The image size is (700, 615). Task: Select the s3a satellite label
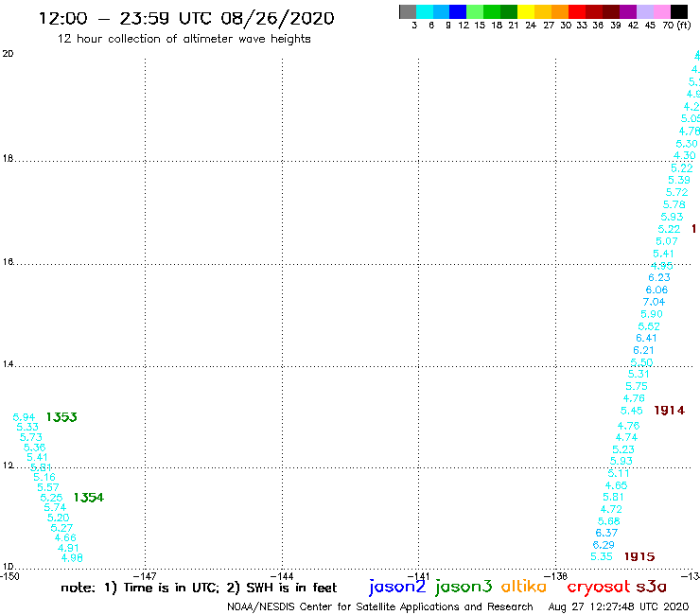point(651,587)
